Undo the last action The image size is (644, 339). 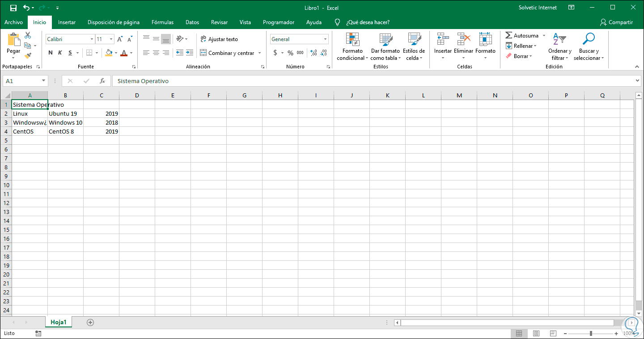click(x=26, y=8)
